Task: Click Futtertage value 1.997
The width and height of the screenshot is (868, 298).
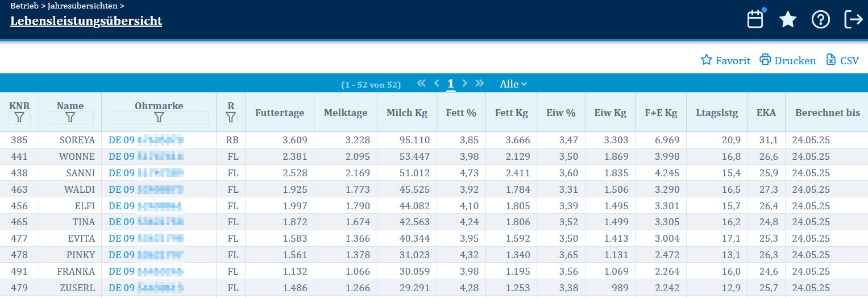Action: pyautogui.click(x=295, y=206)
